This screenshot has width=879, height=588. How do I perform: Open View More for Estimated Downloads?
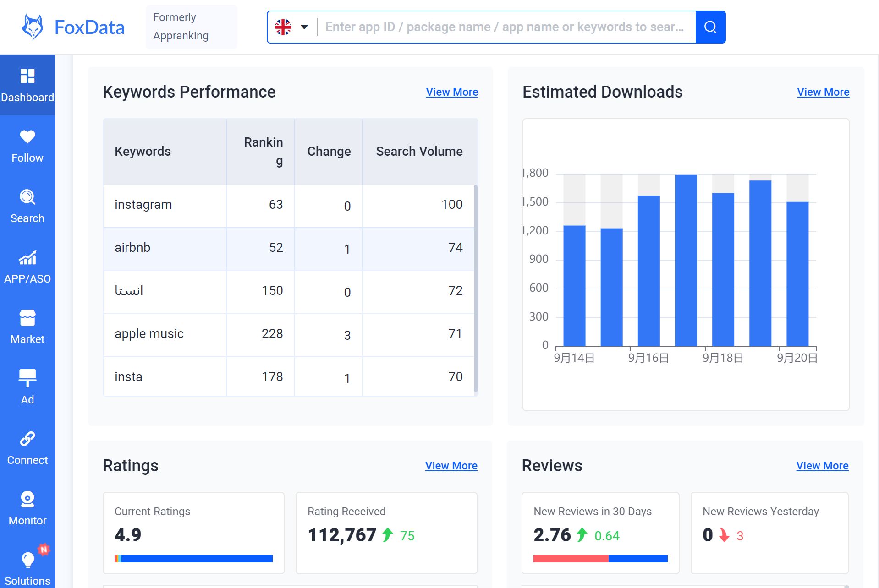coord(823,92)
